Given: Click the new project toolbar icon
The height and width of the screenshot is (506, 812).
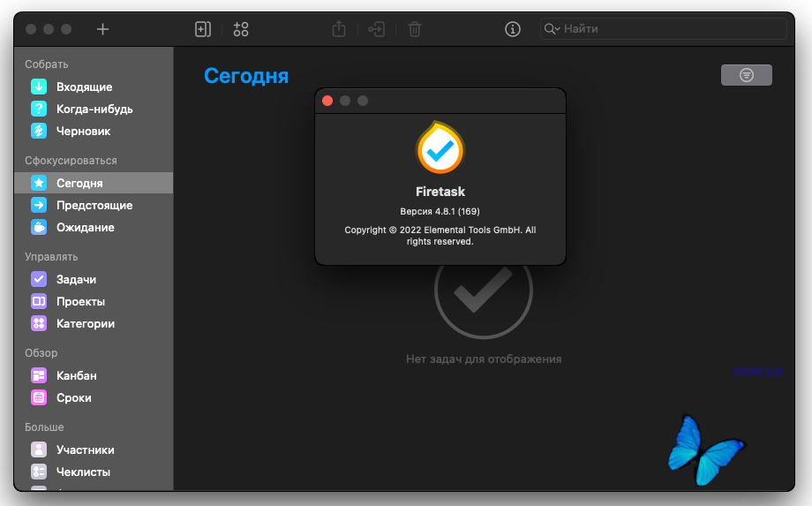Looking at the screenshot, I should point(202,29).
